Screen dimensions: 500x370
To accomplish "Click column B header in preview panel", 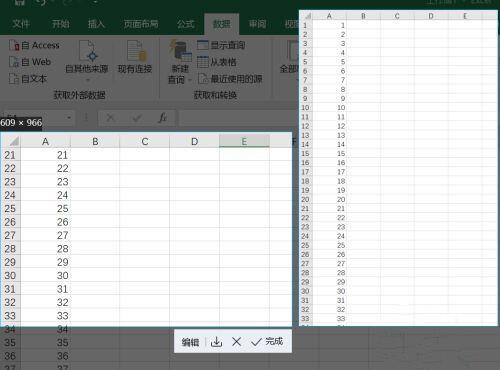I will pyautogui.click(x=363, y=16).
